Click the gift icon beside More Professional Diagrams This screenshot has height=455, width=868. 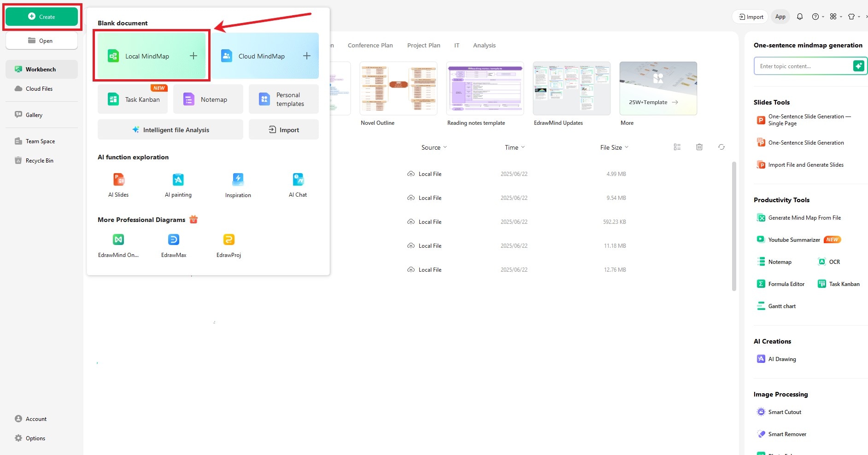[194, 219]
